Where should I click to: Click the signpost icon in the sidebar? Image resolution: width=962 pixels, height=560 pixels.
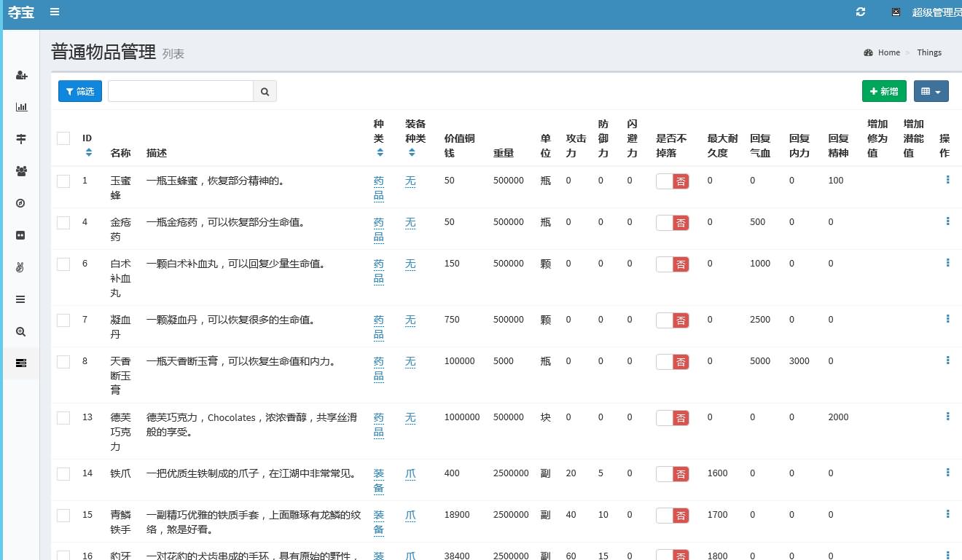click(21, 138)
